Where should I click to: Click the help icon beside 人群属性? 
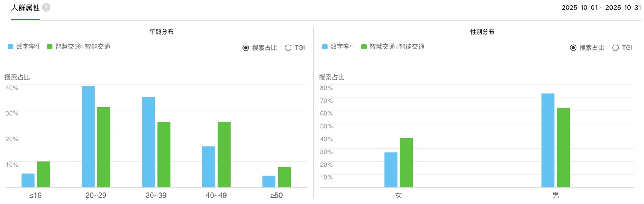[x=46, y=8]
